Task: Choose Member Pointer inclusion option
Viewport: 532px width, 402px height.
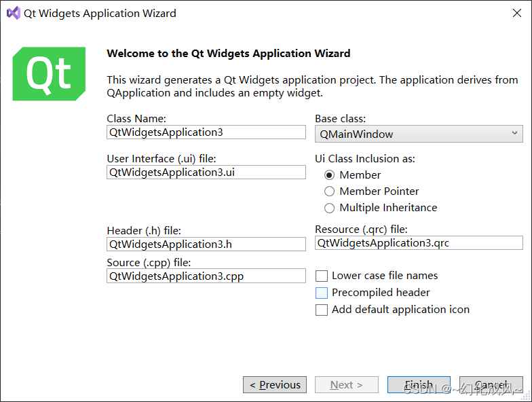Action: (x=329, y=191)
